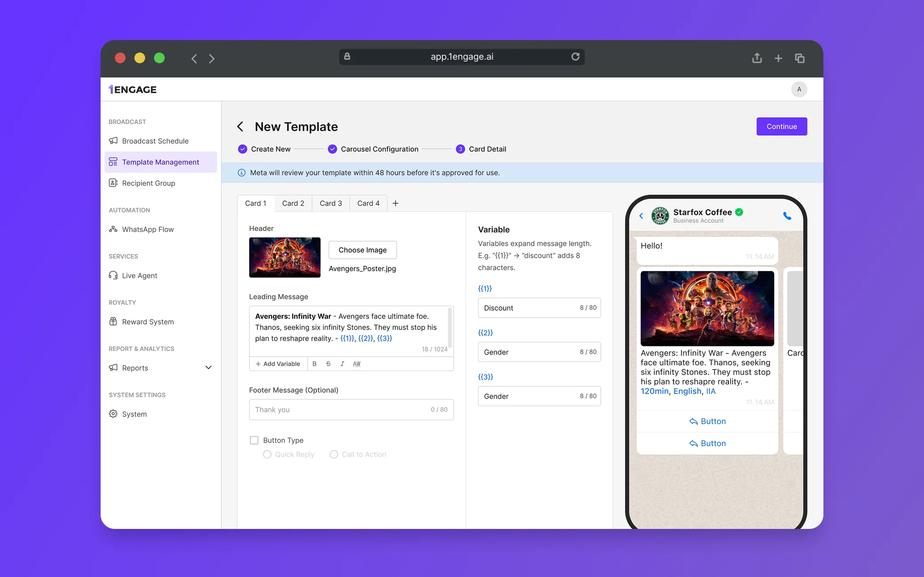The image size is (924, 577).
Task: Apply bold formatting in Leading Message toolbar
Action: point(314,364)
